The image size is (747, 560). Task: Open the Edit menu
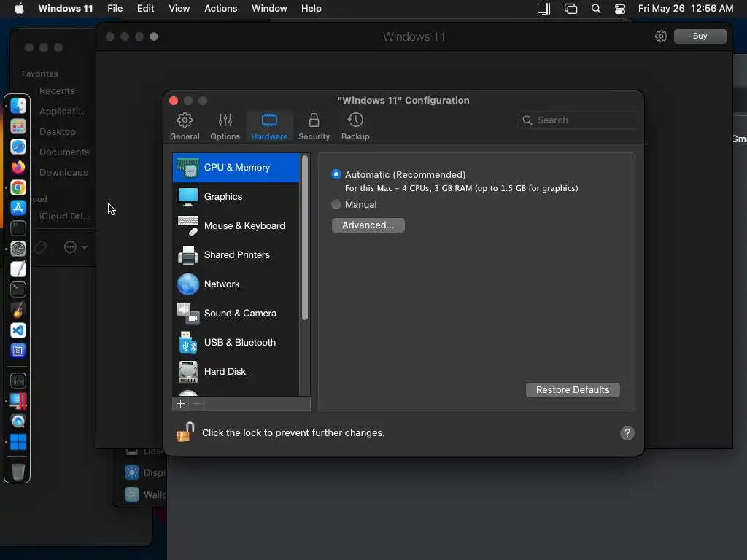point(145,9)
